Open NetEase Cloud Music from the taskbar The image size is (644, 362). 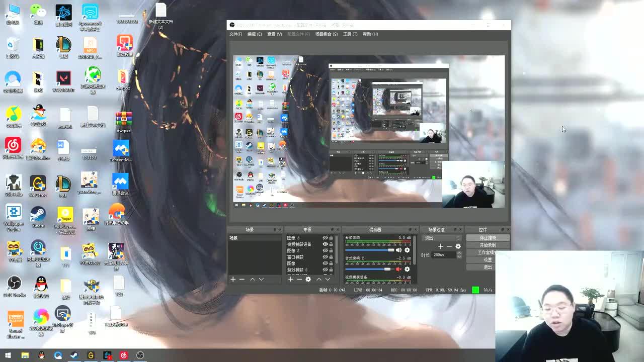(123, 355)
